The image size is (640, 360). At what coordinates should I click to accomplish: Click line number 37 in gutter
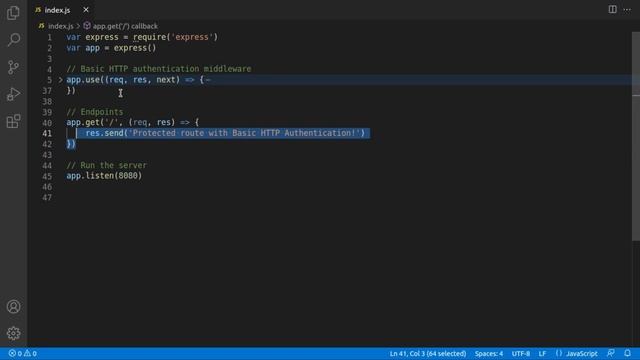click(x=47, y=91)
